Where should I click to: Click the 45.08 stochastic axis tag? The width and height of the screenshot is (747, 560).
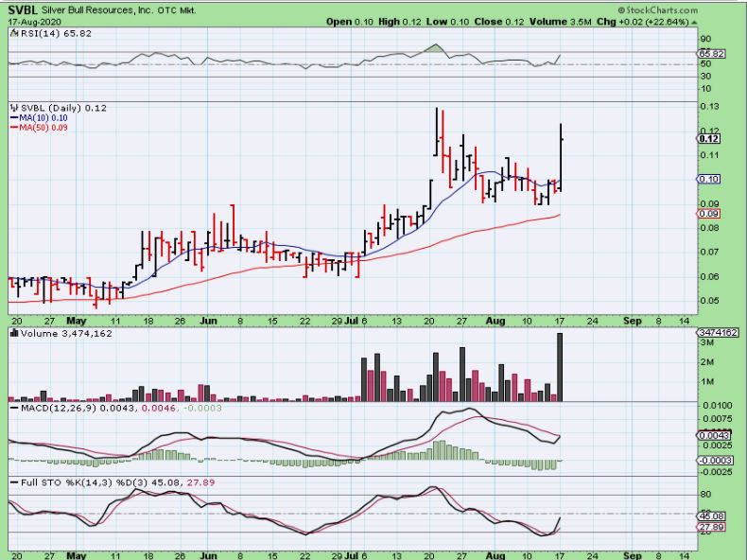[x=712, y=516]
